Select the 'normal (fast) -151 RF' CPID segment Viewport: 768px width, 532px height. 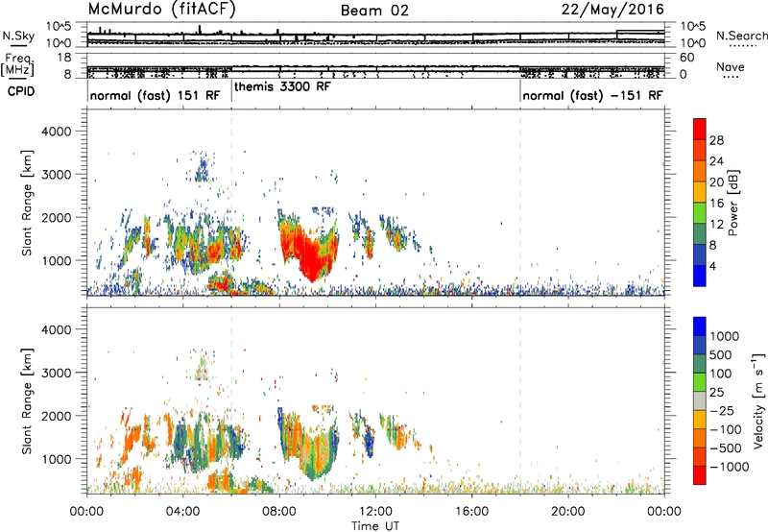pyautogui.click(x=592, y=95)
